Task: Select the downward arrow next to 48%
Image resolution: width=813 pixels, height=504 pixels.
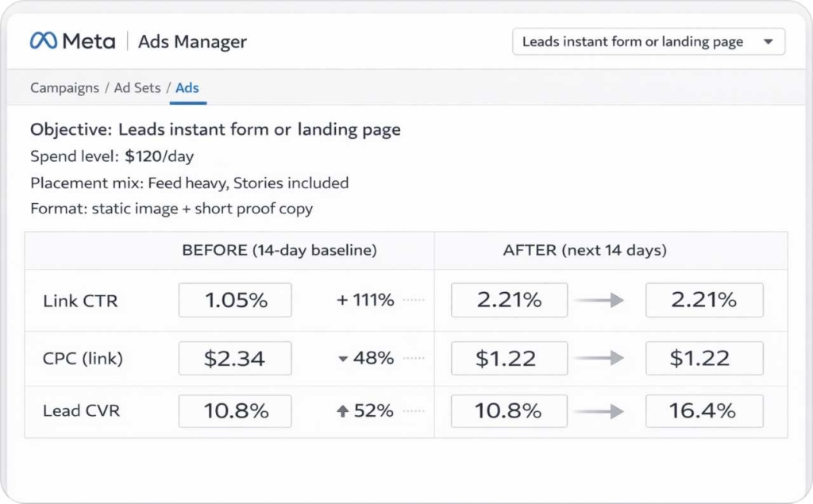Action: [343, 357]
